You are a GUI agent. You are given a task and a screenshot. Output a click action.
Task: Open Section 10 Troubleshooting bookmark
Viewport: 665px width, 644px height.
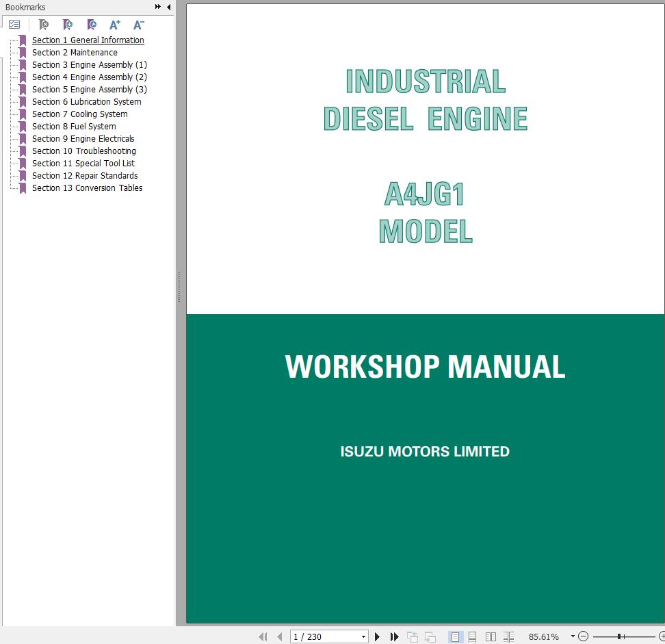(x=84, y=151)
